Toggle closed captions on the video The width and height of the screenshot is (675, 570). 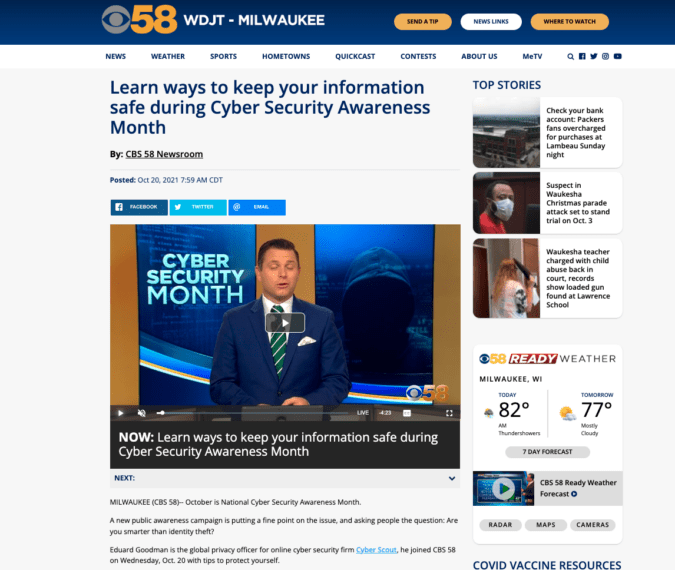[406, 413]
